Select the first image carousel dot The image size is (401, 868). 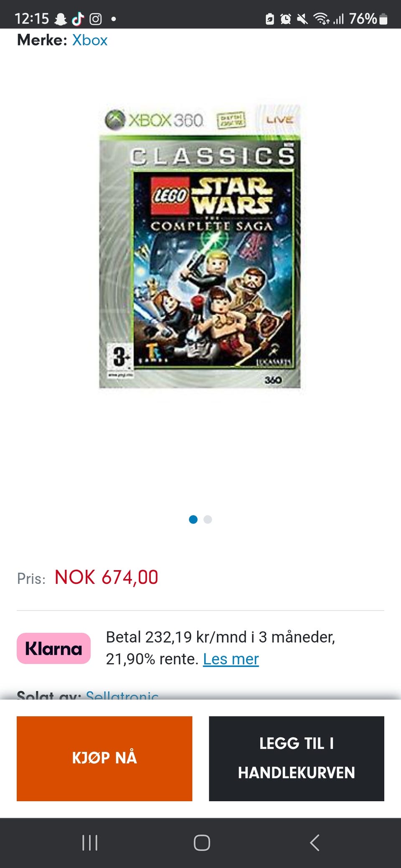[193, 519]
